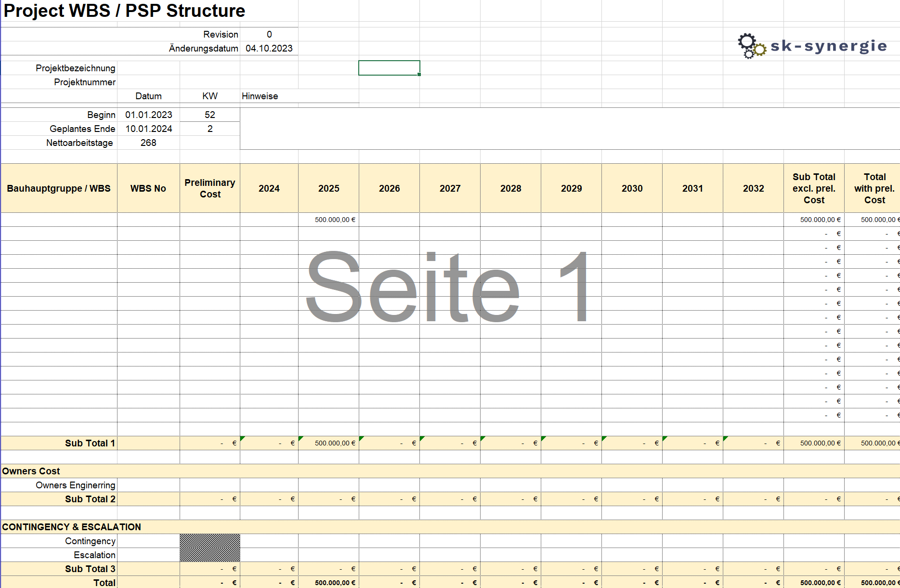
Task: Click the 2031 column header
Action: (693, 188)
